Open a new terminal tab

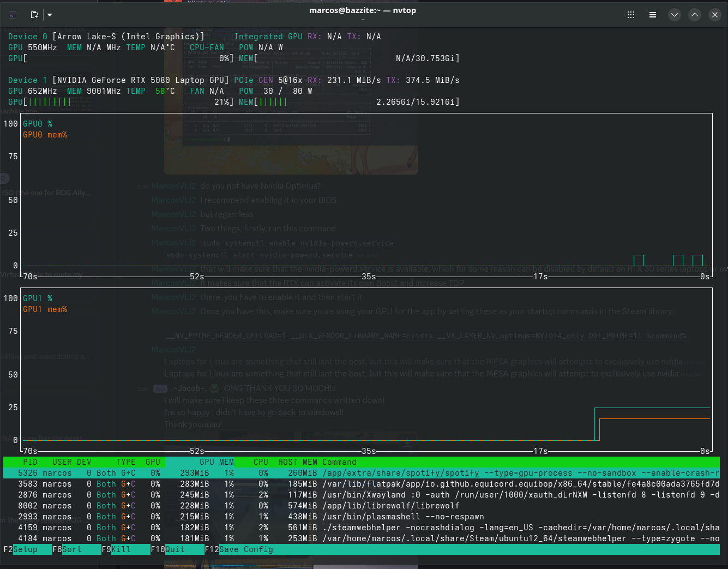(x=34, y=15)
